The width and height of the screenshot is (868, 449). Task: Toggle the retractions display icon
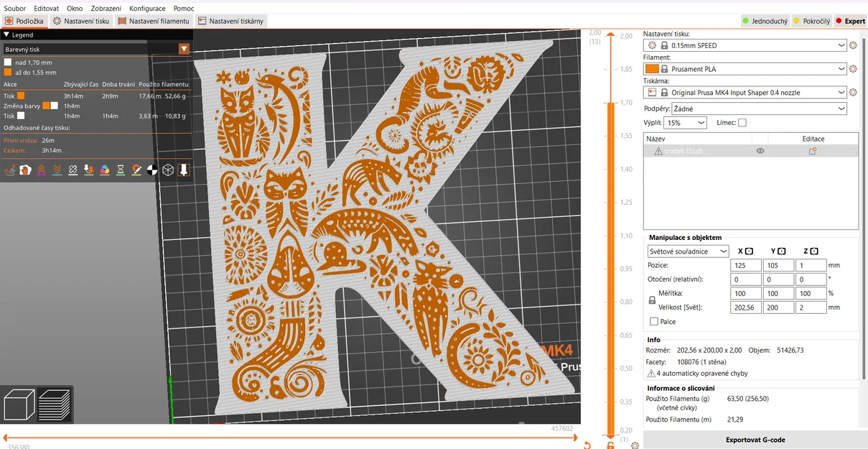point(42,170)
